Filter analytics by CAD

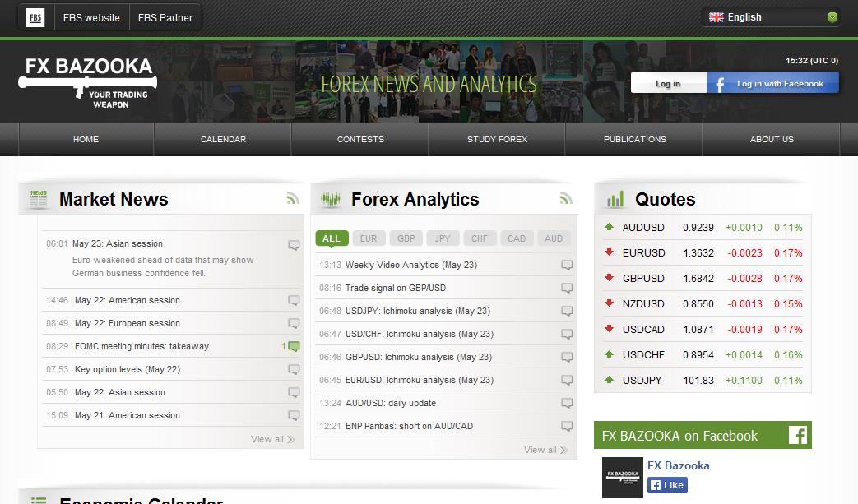tap(517, 238)
